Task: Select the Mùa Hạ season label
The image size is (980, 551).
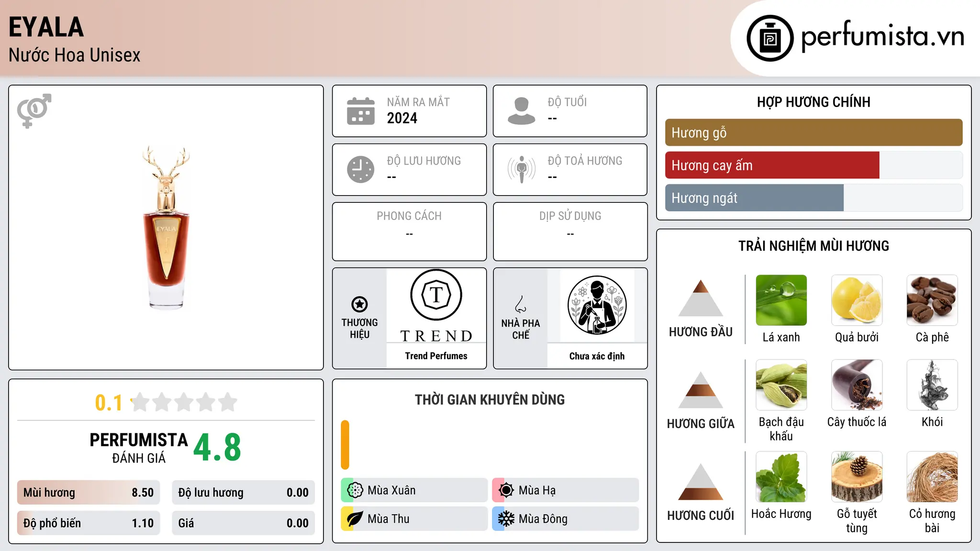Action: (x=537, y=490)
